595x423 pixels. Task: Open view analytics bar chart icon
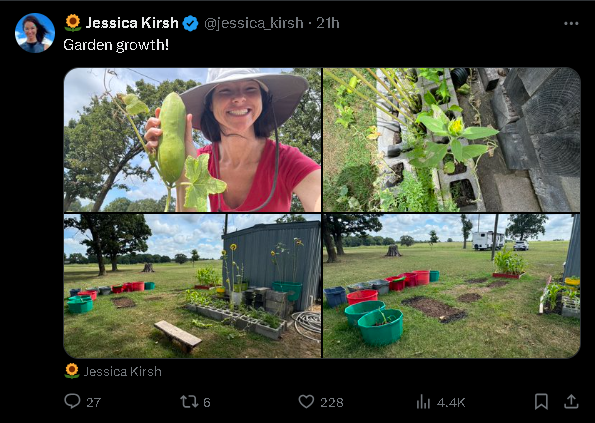[423, 402]
